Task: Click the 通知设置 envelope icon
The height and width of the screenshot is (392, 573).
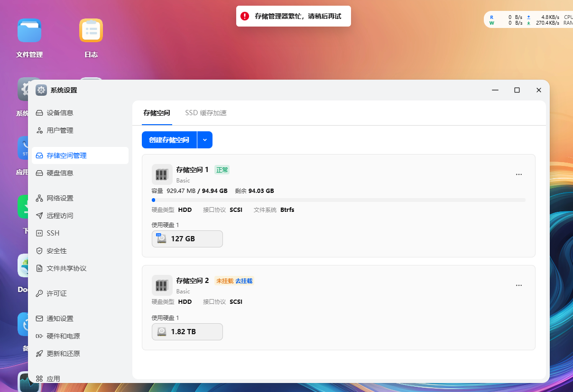Action: [39, 319]
